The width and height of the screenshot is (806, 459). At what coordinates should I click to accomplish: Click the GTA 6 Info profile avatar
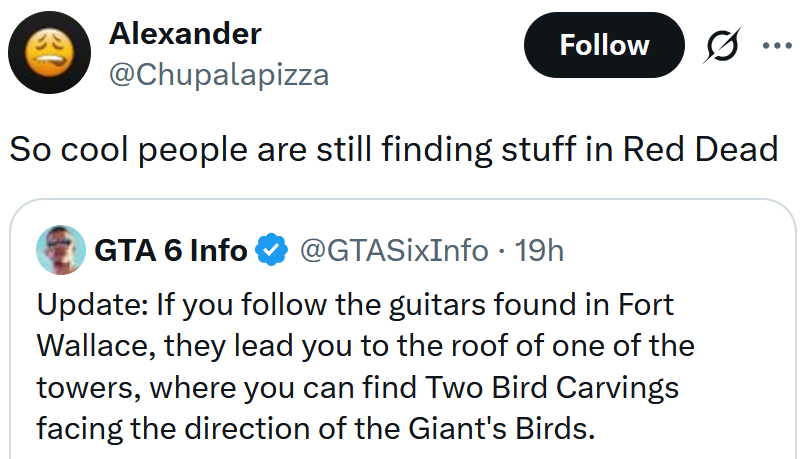61,250
